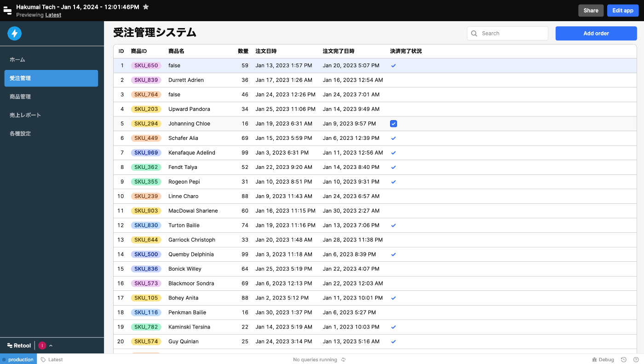Click the Latest tag icon in status bar
Screen dimensions: 644x364
[43, 359]
